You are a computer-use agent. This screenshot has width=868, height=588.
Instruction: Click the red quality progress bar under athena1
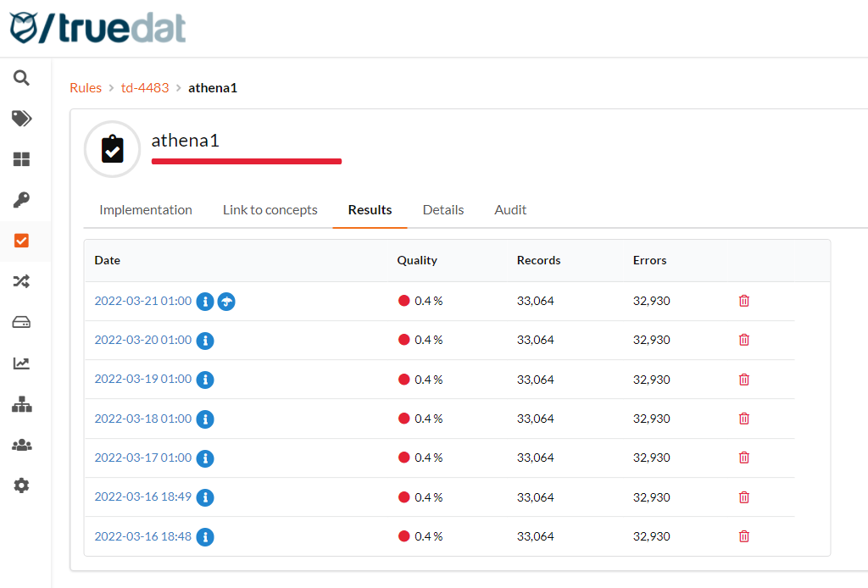click(247, 161)
